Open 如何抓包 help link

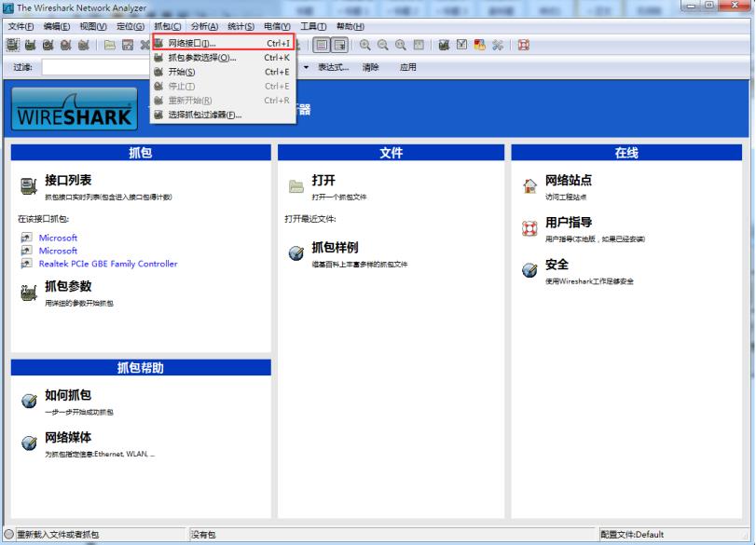tap(68, 395)
